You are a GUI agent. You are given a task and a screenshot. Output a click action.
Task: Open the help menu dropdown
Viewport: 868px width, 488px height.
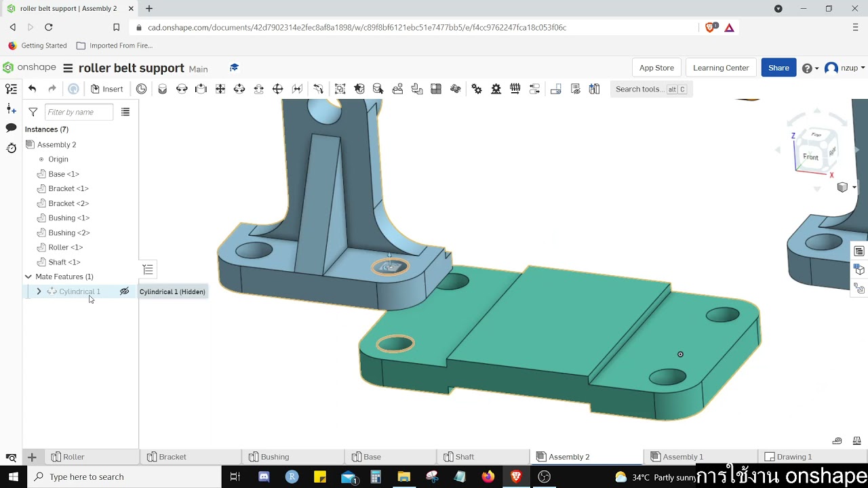[x=810, y=68]
